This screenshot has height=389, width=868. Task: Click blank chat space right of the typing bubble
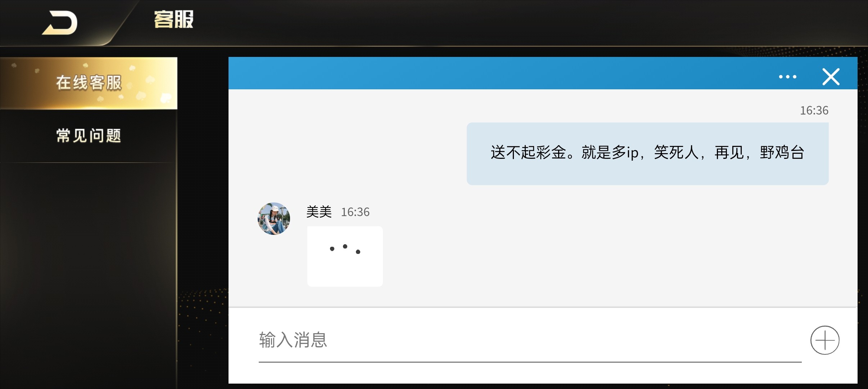tap(612, 256)
